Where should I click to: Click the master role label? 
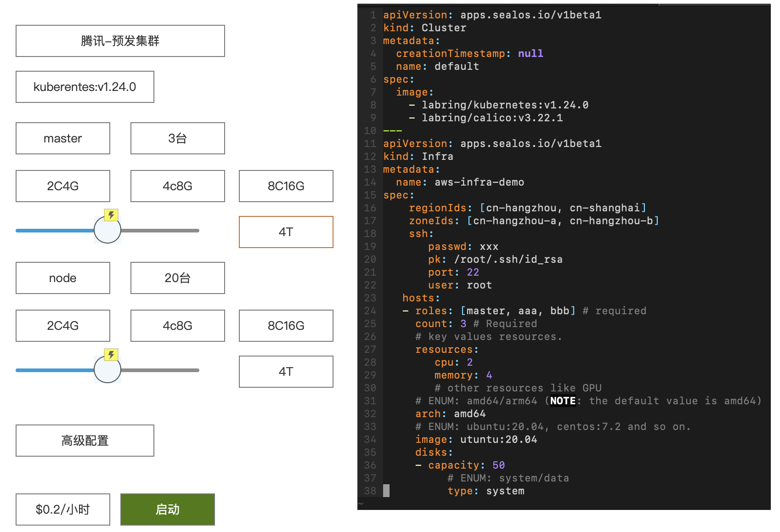coord(62,138)
